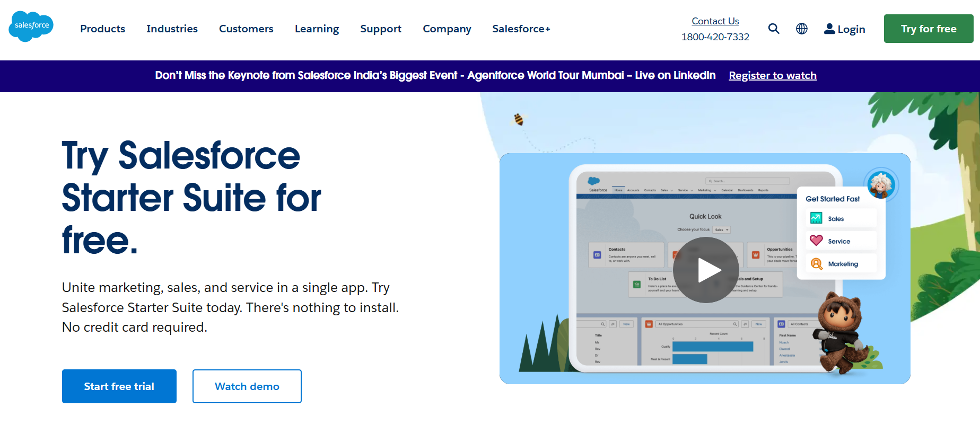
Task: Select the Marketing magnifier icon
Action: [817, 263]
